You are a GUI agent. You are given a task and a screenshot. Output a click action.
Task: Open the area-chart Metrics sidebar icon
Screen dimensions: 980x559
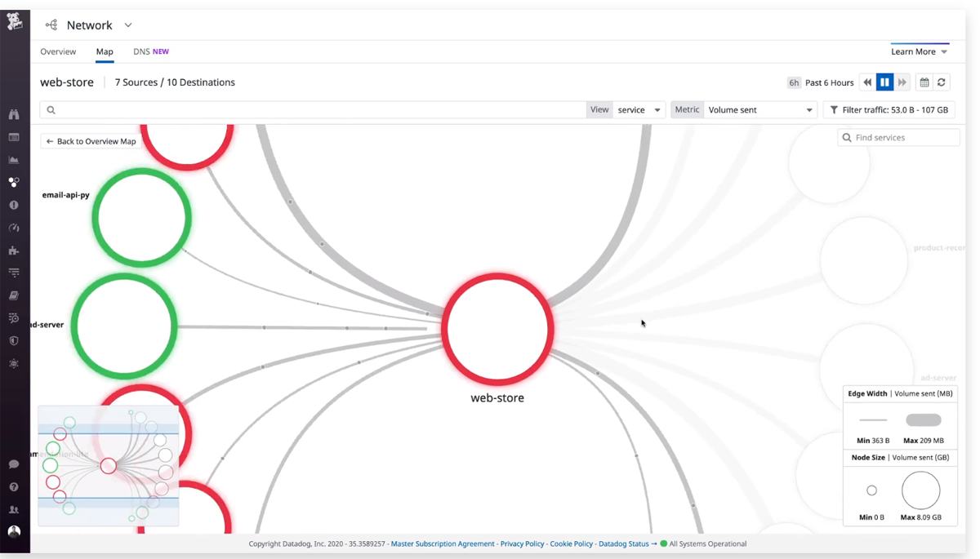pyautogui.click(x=14, y=160)
